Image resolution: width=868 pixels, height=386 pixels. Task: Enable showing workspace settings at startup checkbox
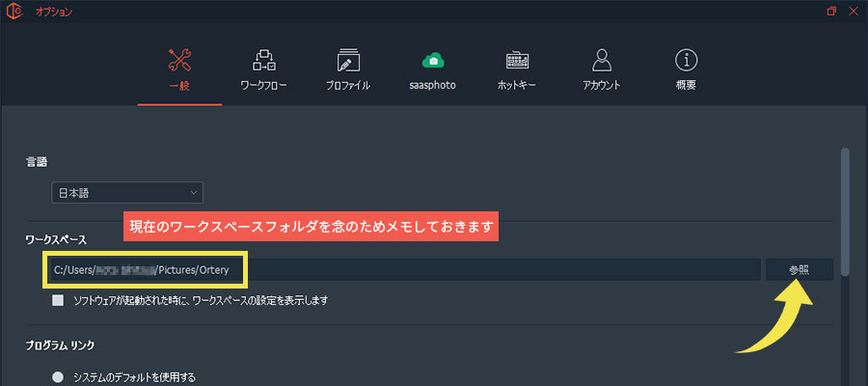coord(58,300)
